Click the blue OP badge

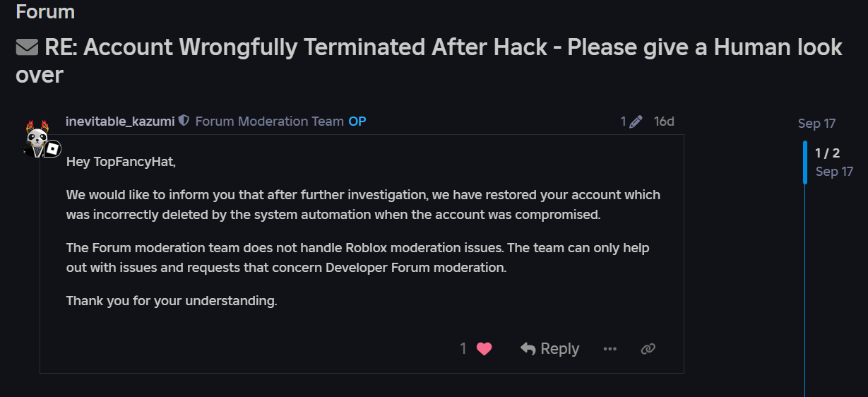click(x=357, y=122)
